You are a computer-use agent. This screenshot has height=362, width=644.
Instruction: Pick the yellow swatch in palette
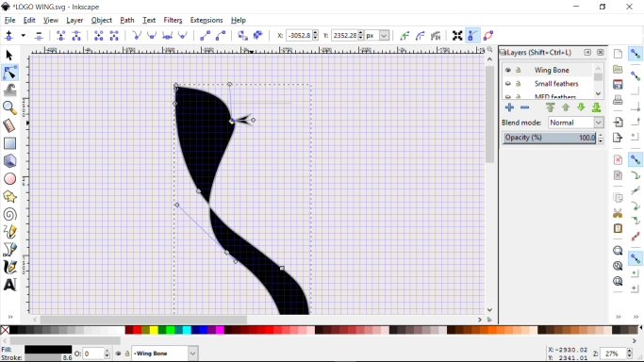[154, 330]
